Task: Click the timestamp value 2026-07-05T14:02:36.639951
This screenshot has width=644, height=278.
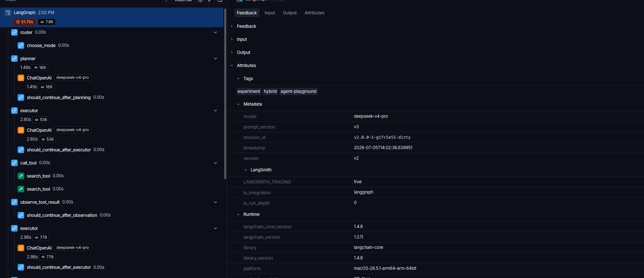Action: [x=383, y=148]
